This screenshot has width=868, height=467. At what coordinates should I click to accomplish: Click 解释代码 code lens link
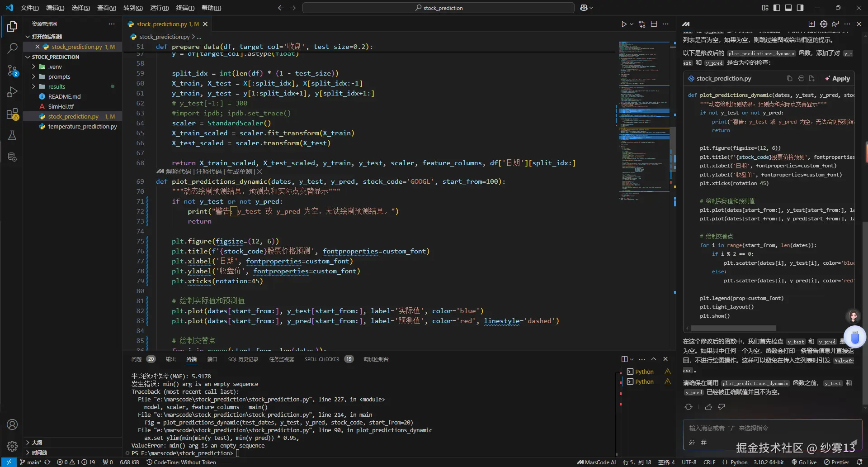[x=178, y=172]
